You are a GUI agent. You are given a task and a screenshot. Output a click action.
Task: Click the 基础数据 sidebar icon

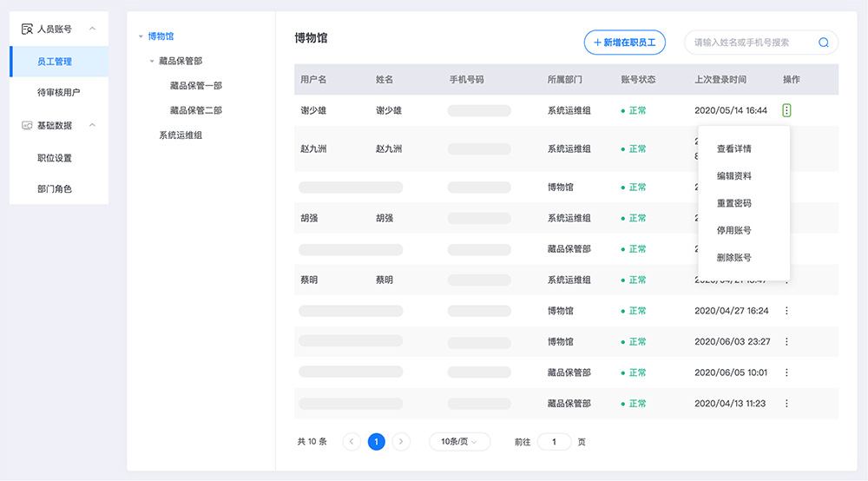[x=27, y=125]
